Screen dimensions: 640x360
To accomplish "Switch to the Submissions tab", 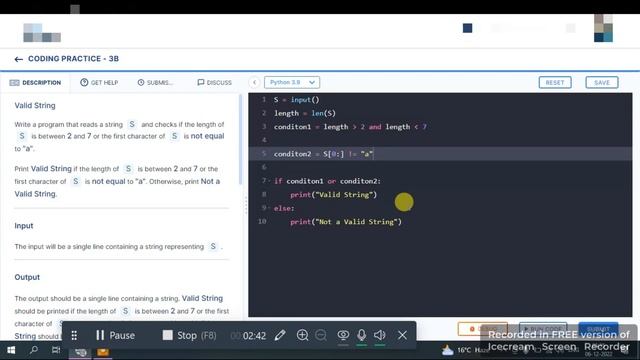I will (156, 82).
